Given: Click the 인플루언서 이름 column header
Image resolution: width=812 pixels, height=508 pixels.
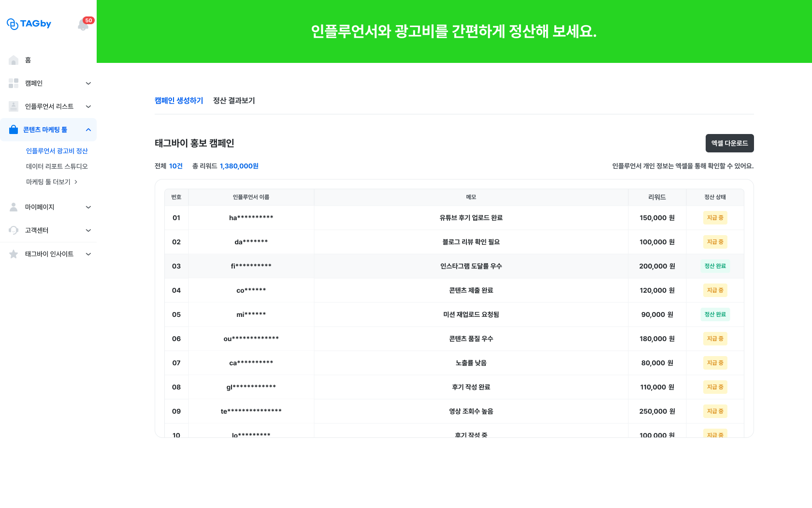Looking at the screenshot, I should 251,197.
